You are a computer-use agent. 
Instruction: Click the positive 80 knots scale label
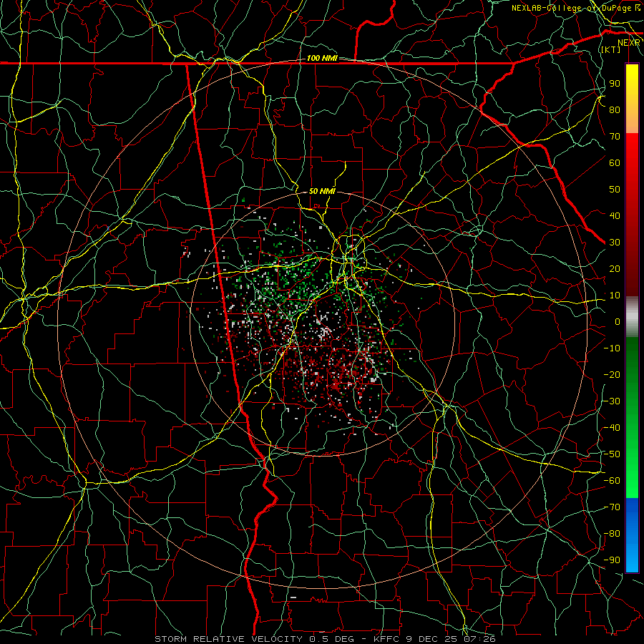pyautogui.click(x=615, y=110)
